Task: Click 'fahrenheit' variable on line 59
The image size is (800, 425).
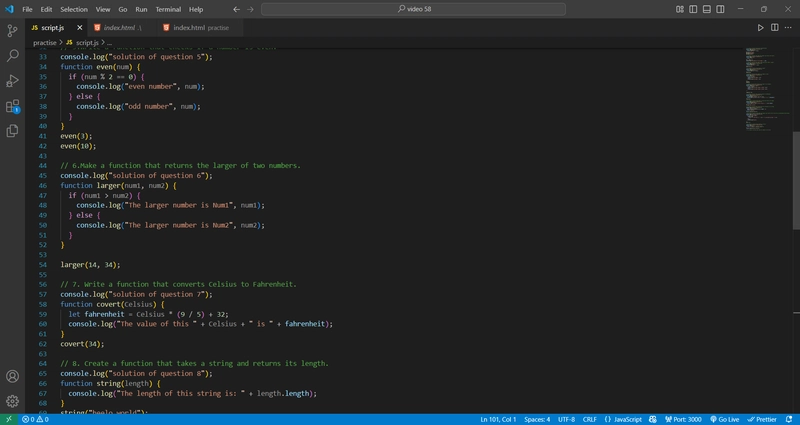Action: pos(104,314)
